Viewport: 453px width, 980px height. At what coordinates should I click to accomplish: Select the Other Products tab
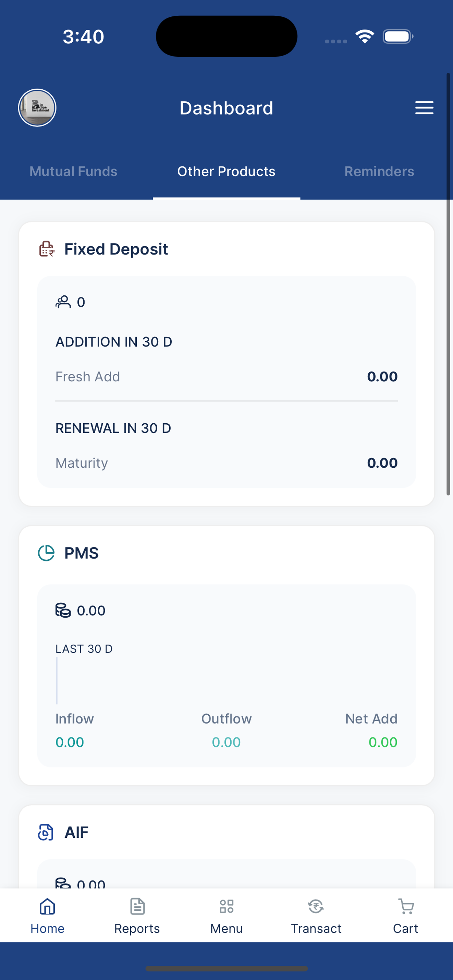click(226, 171)
